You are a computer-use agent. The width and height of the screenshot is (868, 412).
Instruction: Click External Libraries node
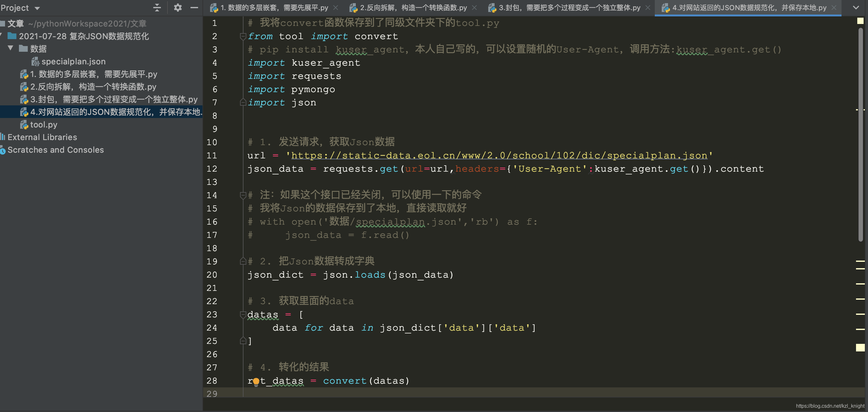coord(42,137)
